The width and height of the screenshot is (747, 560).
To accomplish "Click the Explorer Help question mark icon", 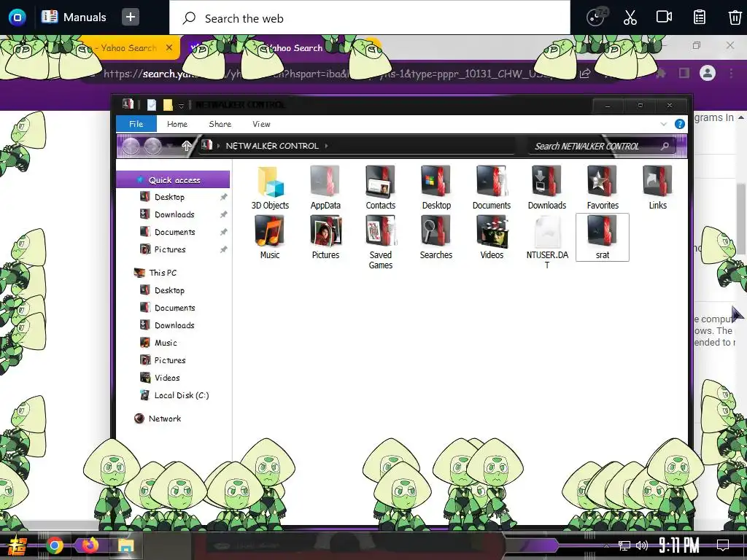I will (680, 124).
